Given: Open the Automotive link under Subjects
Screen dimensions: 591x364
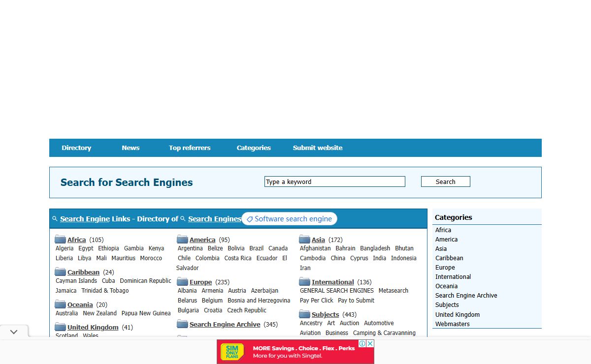Looking at the screenshot, I should pyautogui.click(x=379, y=323).
